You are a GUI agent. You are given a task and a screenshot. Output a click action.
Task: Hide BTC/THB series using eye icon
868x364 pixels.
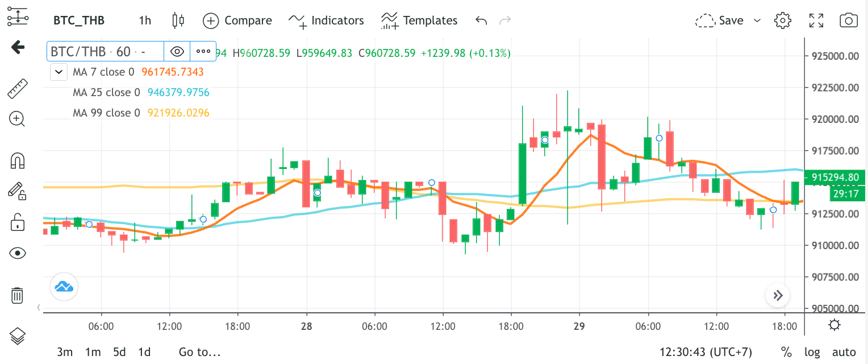(x=177, y=51)
